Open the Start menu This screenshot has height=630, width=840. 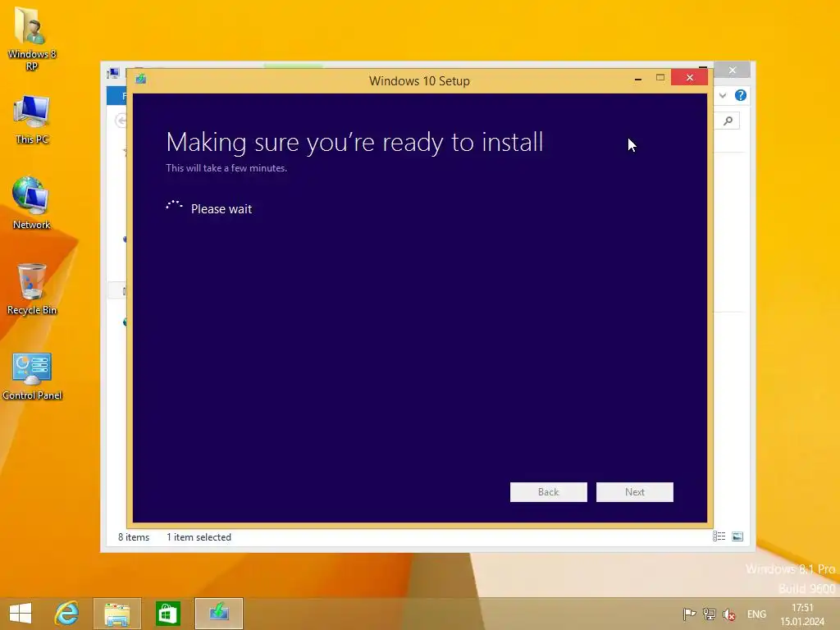coord(21,614)
